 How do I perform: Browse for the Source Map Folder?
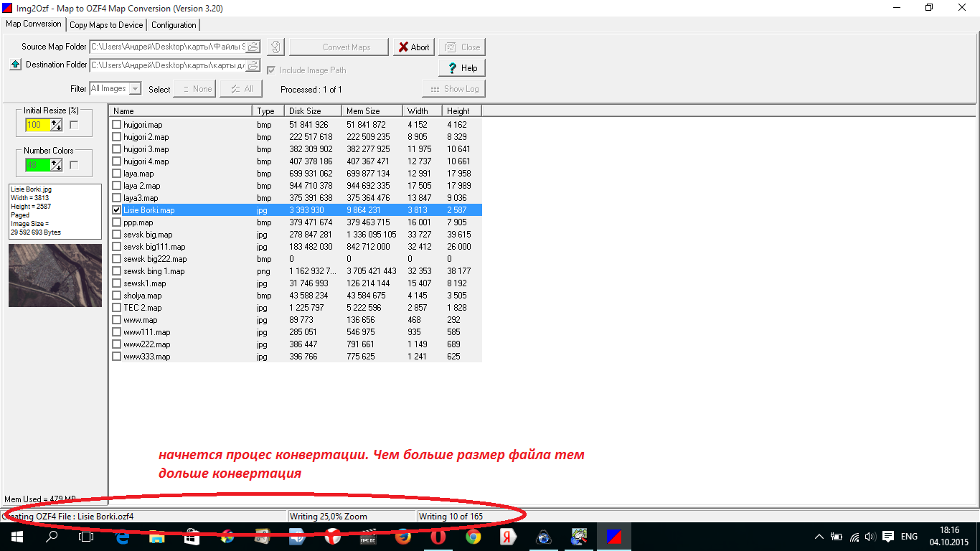tap(253, 47)
